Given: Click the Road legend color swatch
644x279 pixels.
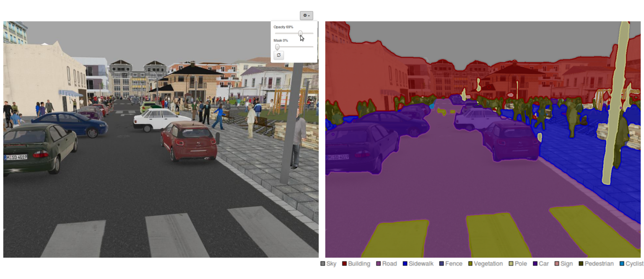Looking at the screenshot, I should click(379, 264).
